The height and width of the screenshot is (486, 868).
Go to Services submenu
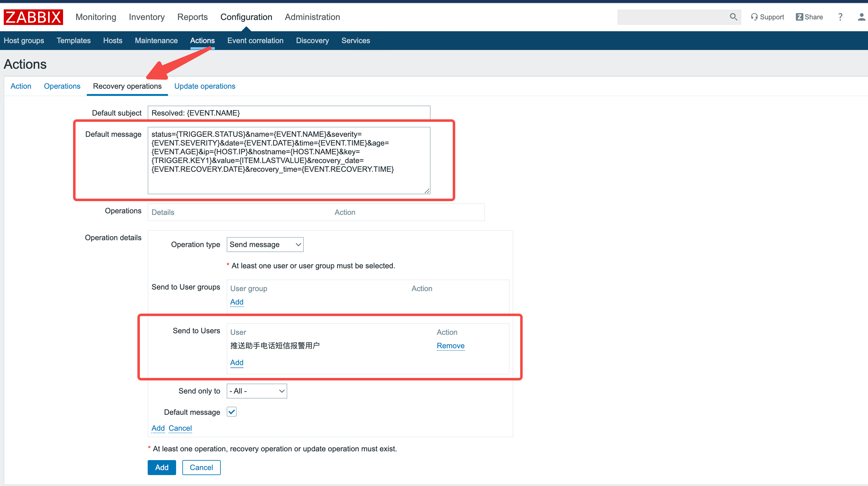(356, 40)
